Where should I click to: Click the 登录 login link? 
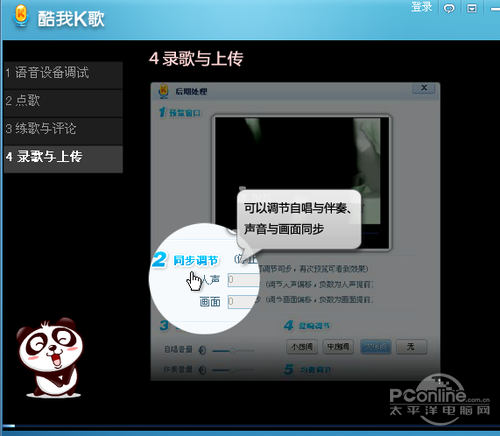click(x=421, y=7)
